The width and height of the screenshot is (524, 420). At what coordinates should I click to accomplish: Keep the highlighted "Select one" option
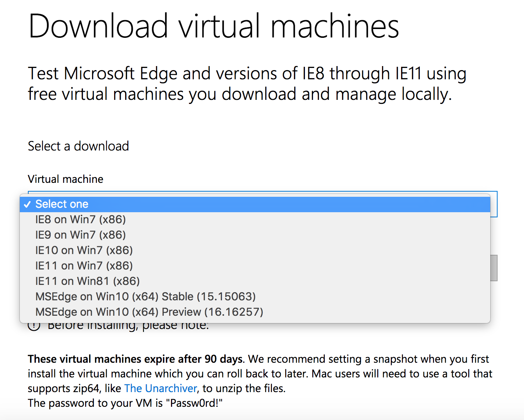click(x=62, y=204)
